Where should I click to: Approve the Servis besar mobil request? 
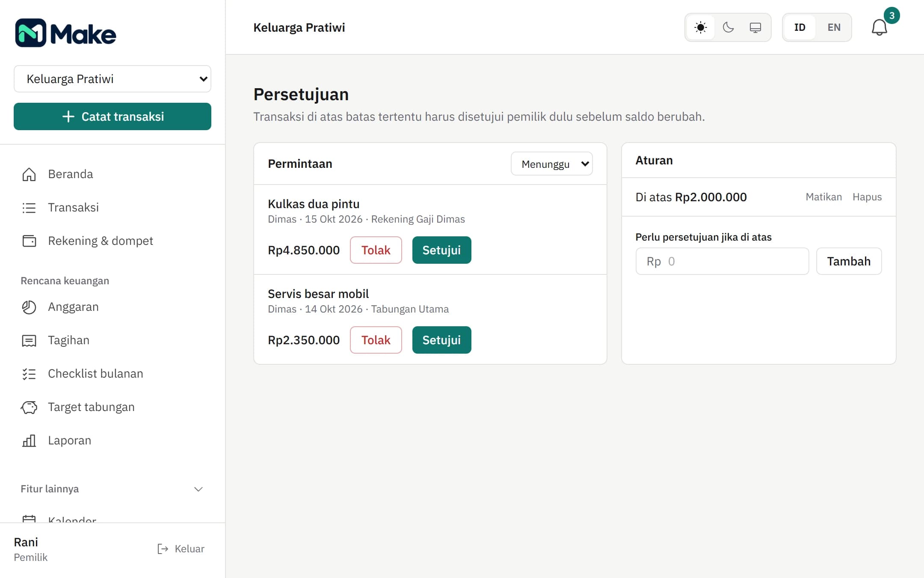pyautogui.click(x=441, y=340)
